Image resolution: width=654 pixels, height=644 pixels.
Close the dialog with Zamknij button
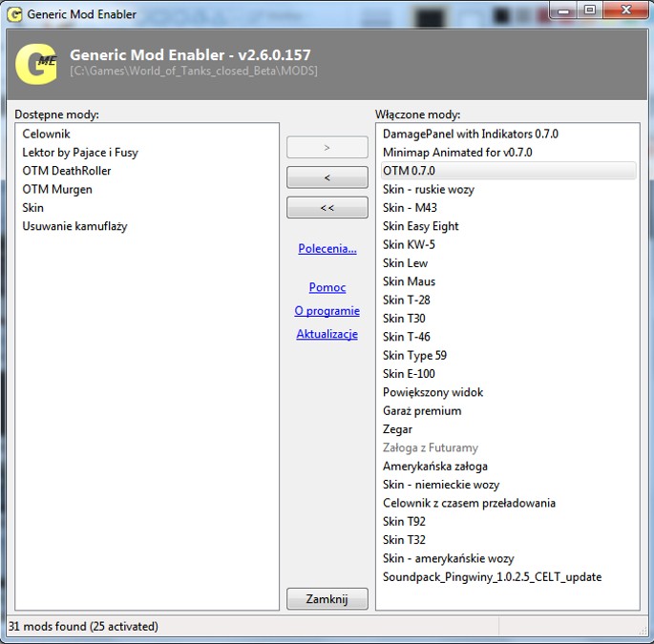[327, 599]
